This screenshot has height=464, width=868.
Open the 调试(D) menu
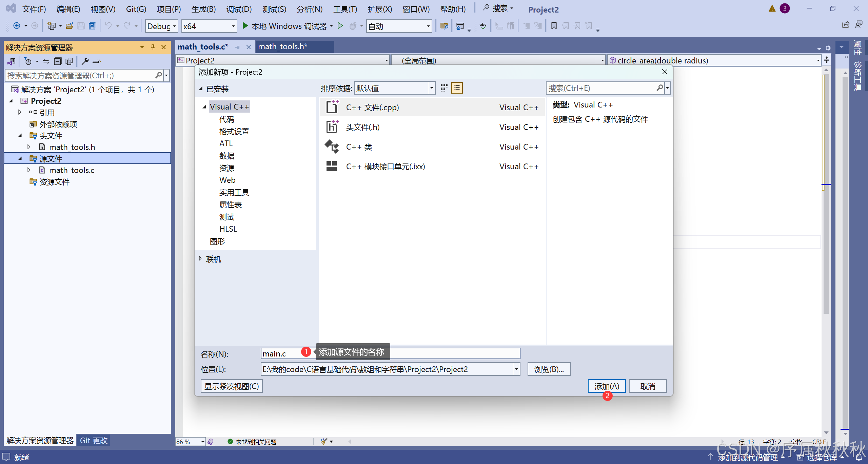(x=239, y=9)
